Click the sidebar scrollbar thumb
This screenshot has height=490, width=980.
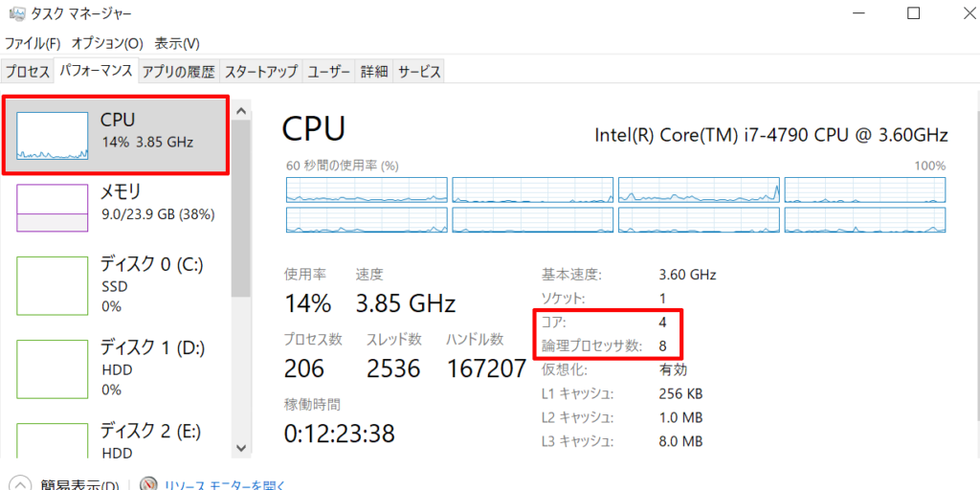(240, 208)
